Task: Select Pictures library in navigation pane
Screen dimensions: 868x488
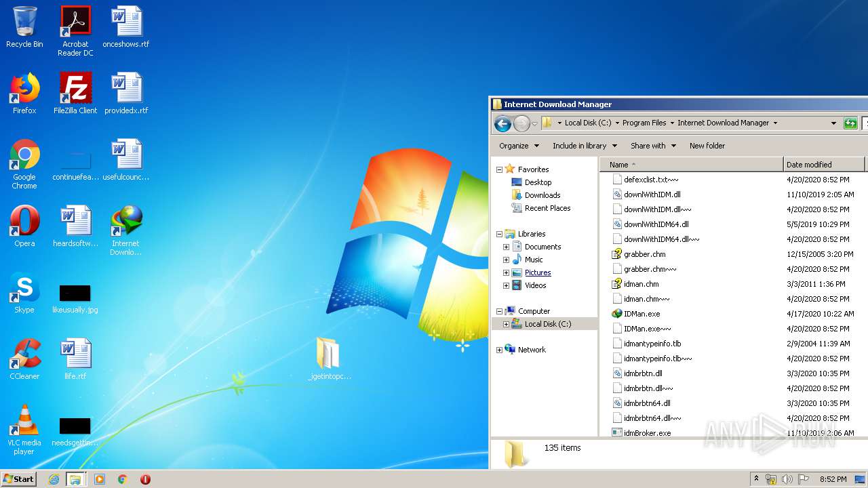Action: tap(538, 272)
